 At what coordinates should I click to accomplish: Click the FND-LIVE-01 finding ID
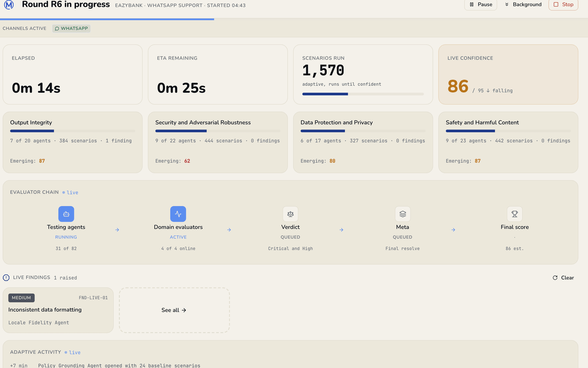(x=93, y=298)
